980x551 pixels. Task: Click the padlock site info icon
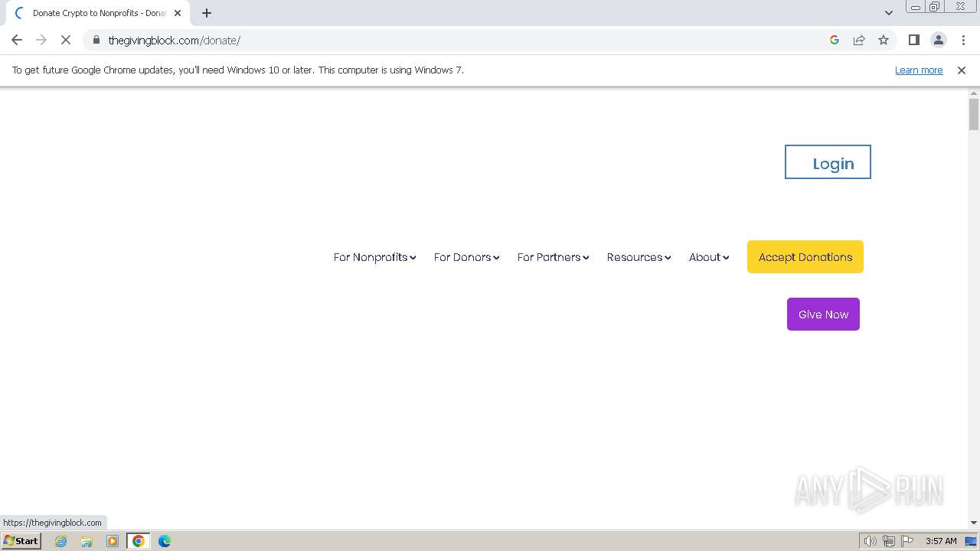(x=96, y=40)
